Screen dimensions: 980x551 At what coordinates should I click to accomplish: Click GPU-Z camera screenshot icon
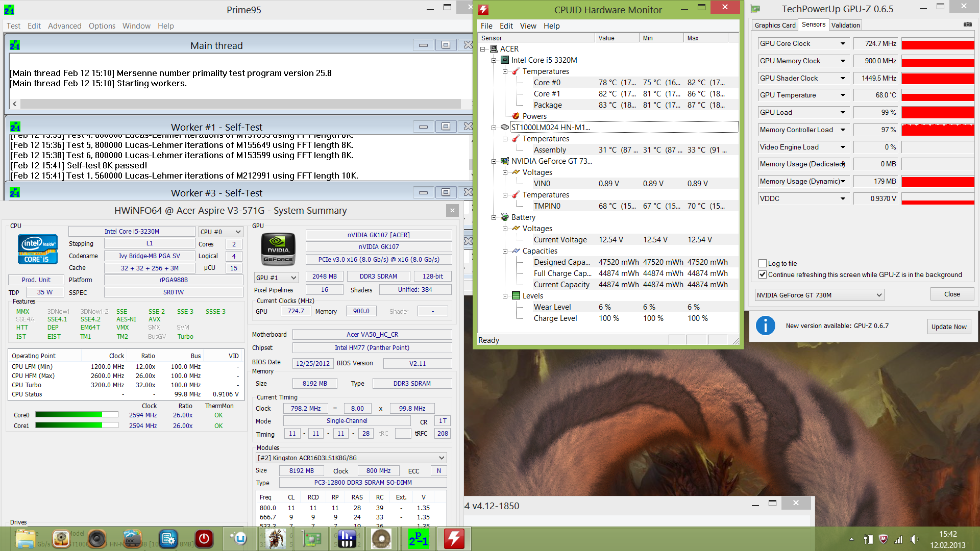967,24
